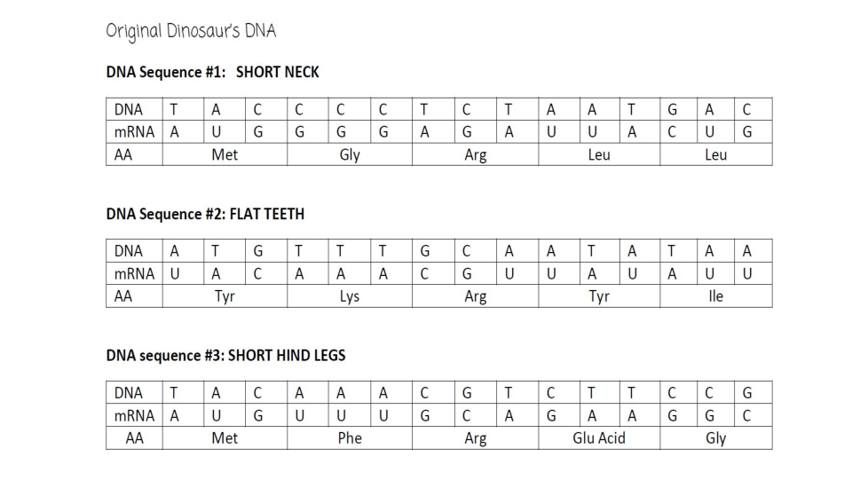Click the Gly cell in Short Hind Legs table
868x488 pixels.
pyautogui.click(x=715, y=438)
